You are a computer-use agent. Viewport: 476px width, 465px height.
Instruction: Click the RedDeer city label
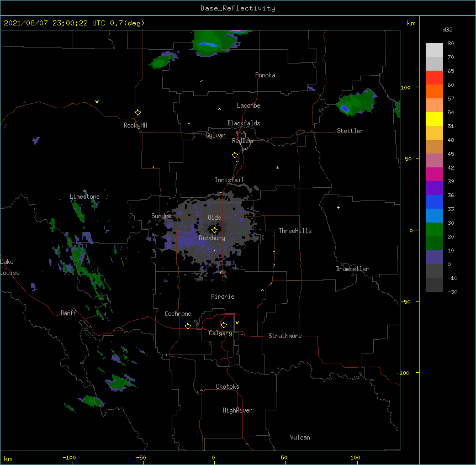(x=243, y=141)
